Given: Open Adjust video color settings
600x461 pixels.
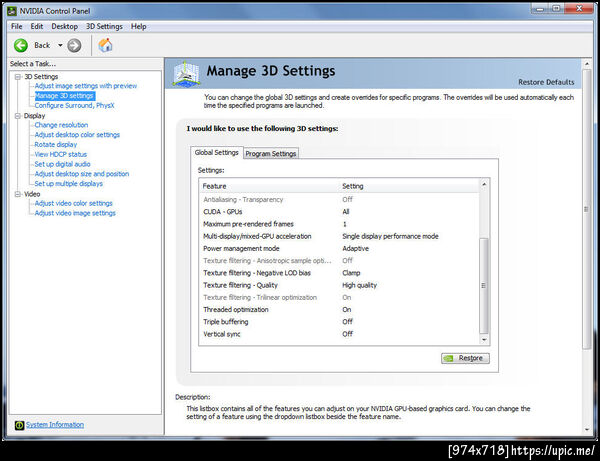Looking at the screenshot, I should [73, 203].
